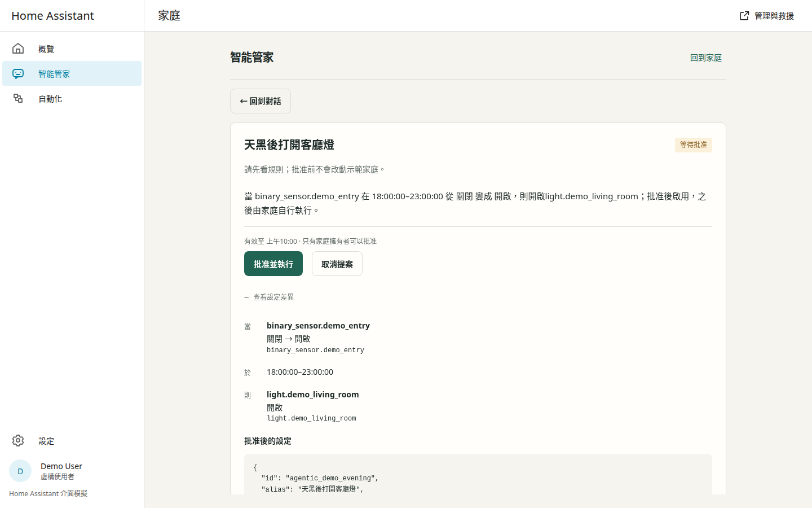Click the 虛構使用者 subtitle

coord(58,476)
